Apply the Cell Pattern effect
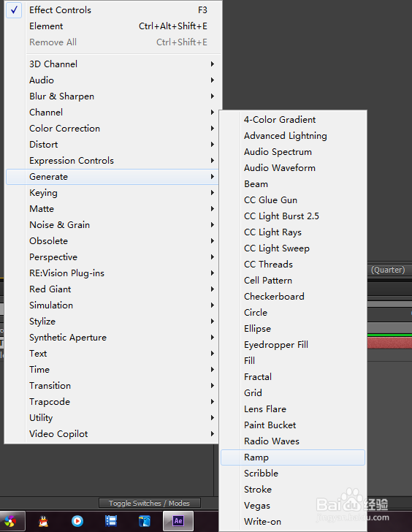The width and height of the screenshot is (412, 532). [293, 281]
